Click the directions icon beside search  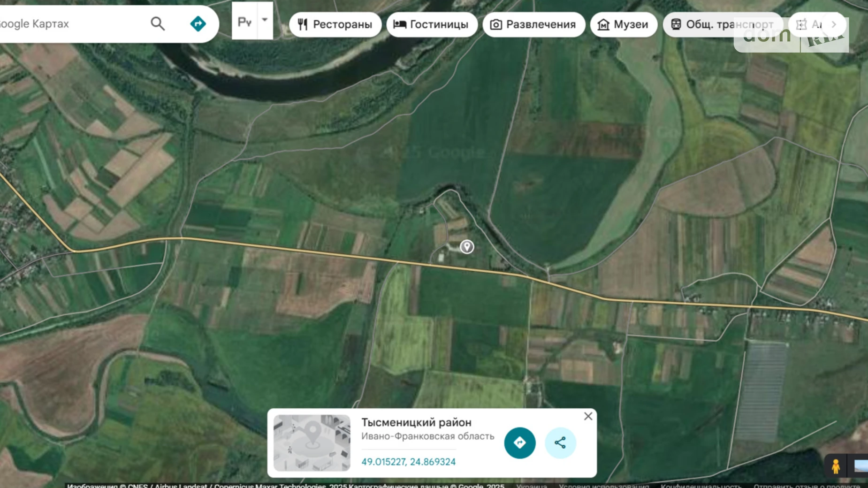(198, 23)
